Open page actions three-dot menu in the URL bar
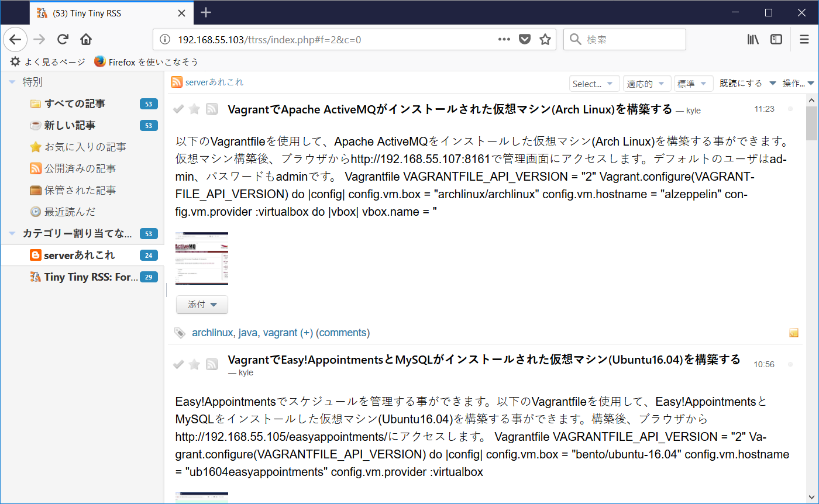 click(504, 39)
